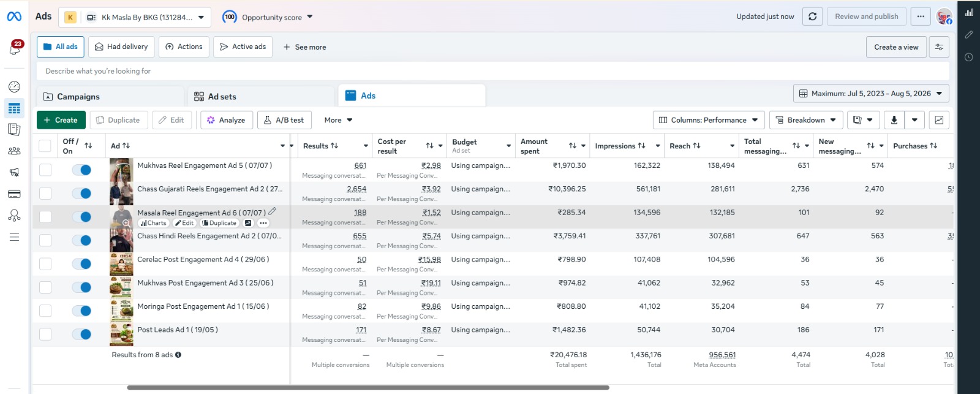Screen dimensions: 980x394
Task: Click the search field Describe what you're looking for
Action: (x=493, y=71)
